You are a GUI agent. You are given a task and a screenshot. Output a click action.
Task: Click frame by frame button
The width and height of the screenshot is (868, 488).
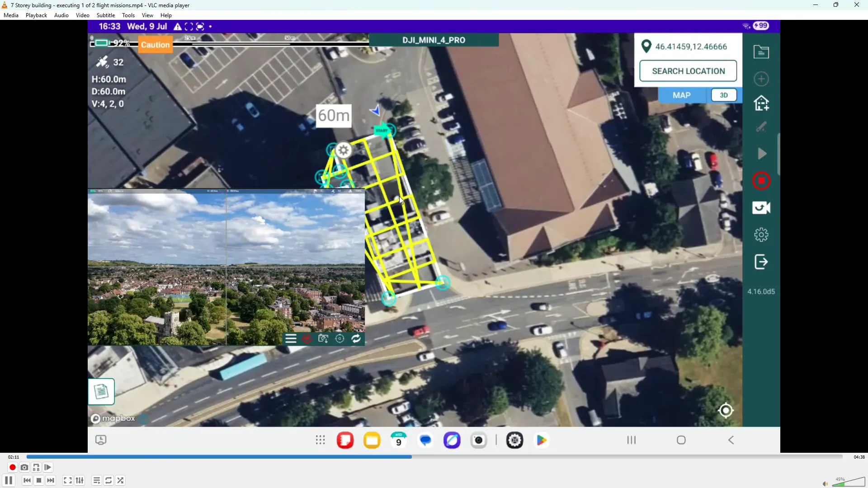pyautogui.click(x=48, y=468)
